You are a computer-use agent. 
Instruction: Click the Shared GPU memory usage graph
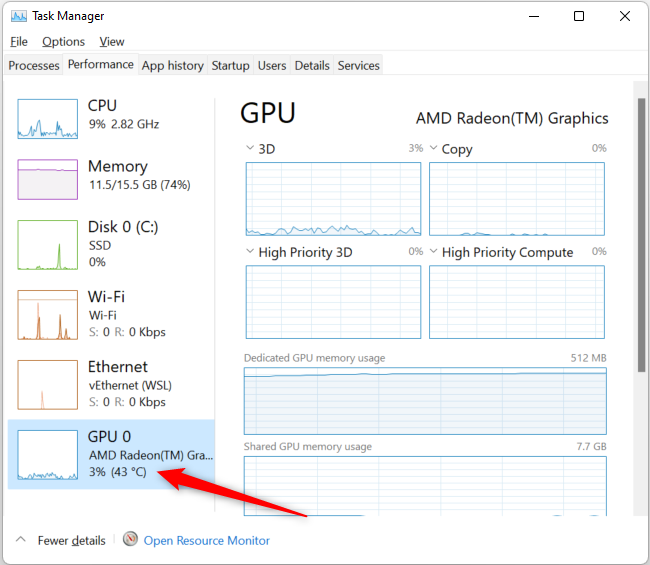coord(425,486)
